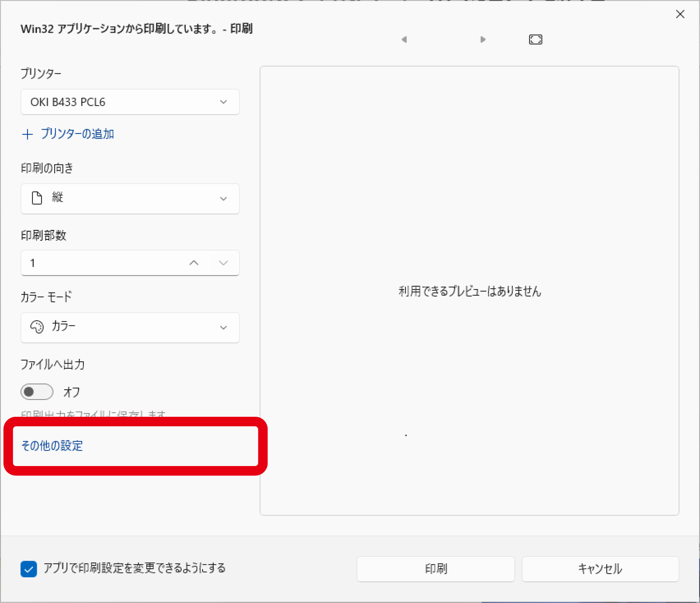Uncheck アプリで印刷設定を変更できるようにする checkbox
The width and height of the screenshot is (700, 603).
click(x=29, y=569)
